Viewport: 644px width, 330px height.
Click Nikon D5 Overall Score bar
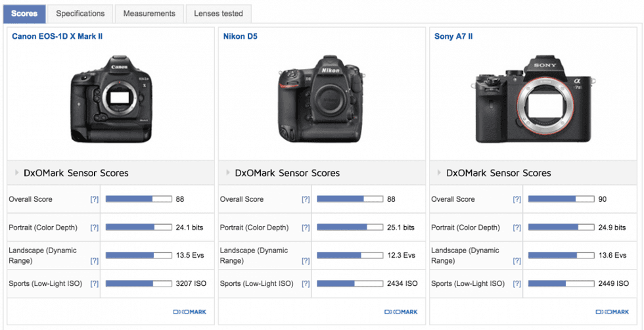(x=350, y=199)
